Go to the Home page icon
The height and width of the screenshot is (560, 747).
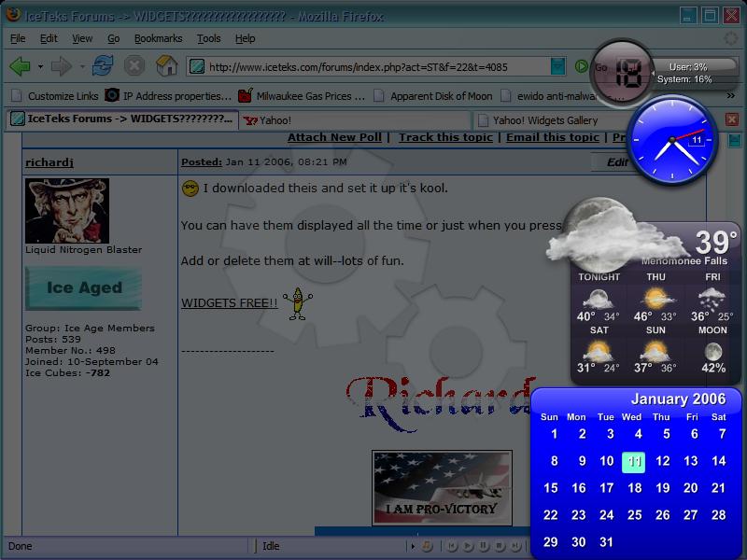coord(167,65)
